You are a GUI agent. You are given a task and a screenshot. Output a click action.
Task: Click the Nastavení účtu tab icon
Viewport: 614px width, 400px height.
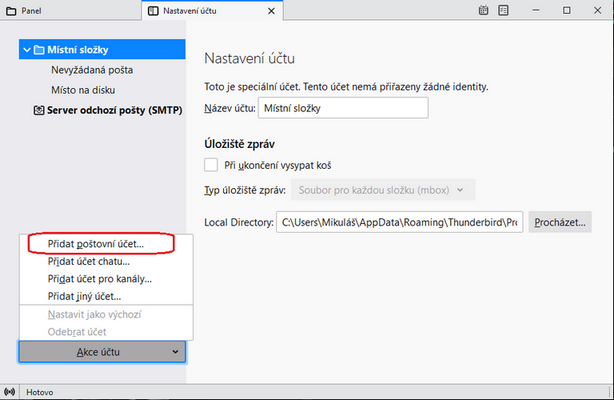point(153,10)
